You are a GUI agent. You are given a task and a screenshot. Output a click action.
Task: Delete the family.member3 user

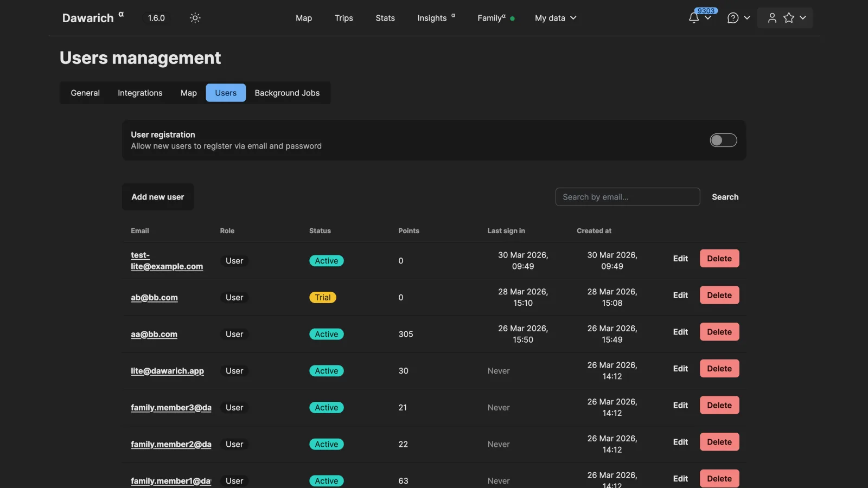pos(719,405)
